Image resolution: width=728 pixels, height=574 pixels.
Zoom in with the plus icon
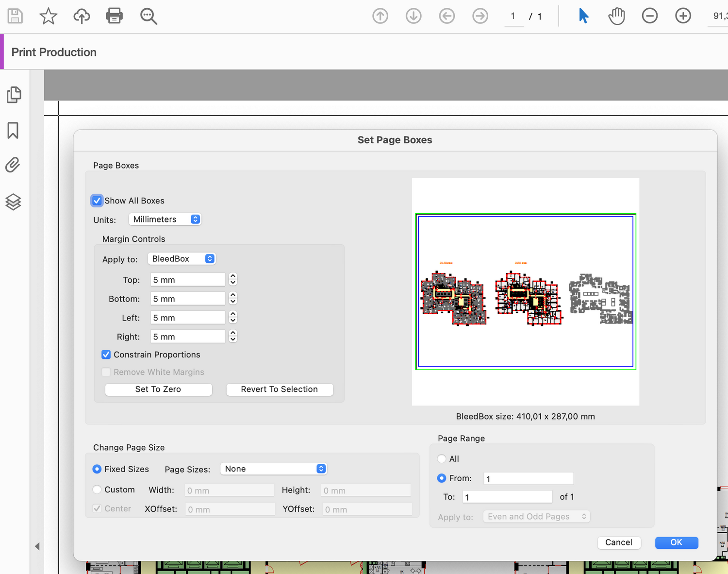683,16
